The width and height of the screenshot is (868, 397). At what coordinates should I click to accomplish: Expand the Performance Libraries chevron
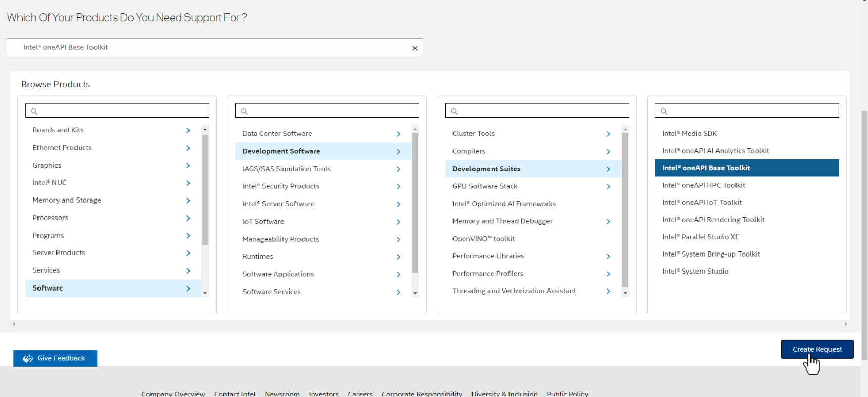click(608, 256)
